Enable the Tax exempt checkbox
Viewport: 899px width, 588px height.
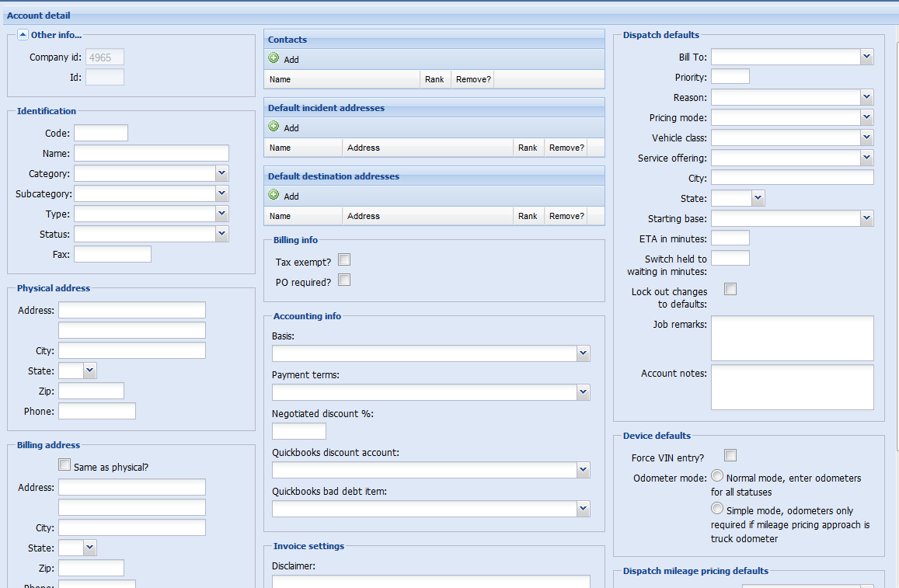pos(344,259)
